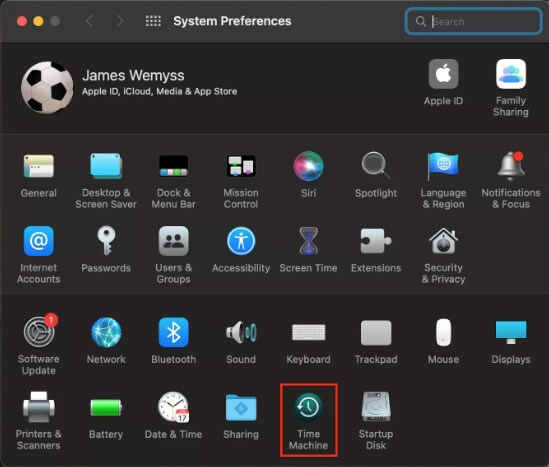Viewport: 549px width, 467px height.
Task: Focus the Search field
Action: coord(473,21)
